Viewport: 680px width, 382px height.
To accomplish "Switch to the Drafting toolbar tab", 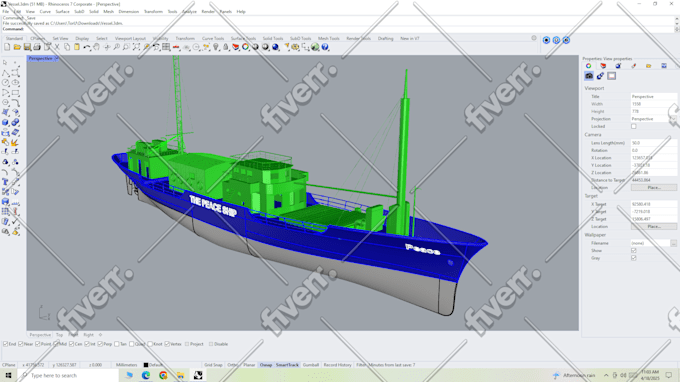I will pos(386,39).
